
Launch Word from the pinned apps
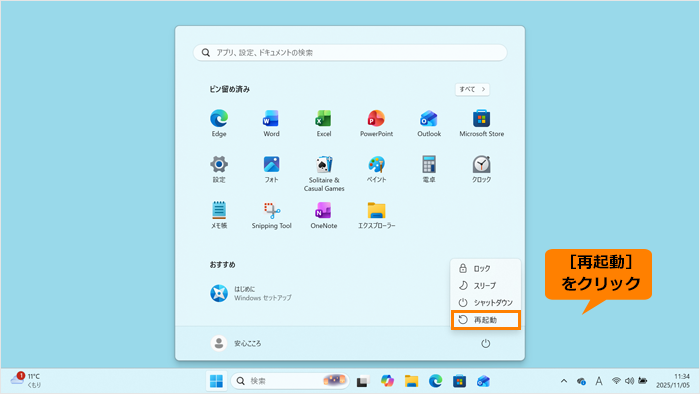coord(271,124)
